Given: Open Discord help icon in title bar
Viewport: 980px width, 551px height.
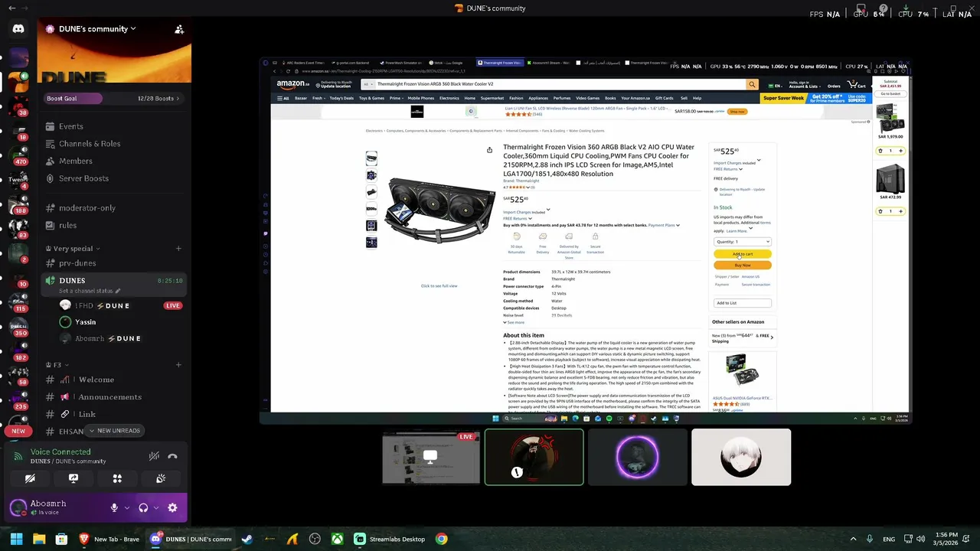Looking at the screenshot, I should [x=883, y=8].
